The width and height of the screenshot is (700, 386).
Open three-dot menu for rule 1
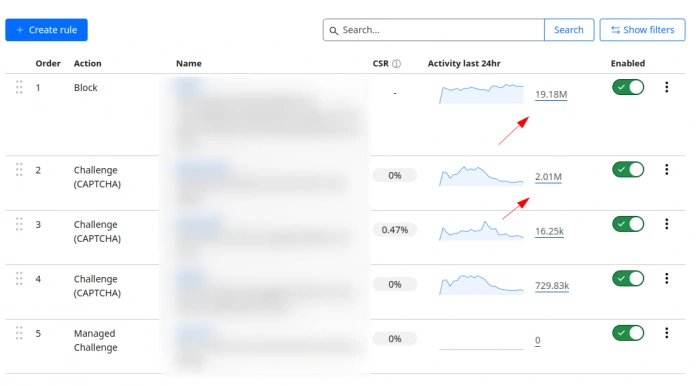pos(667,87)
